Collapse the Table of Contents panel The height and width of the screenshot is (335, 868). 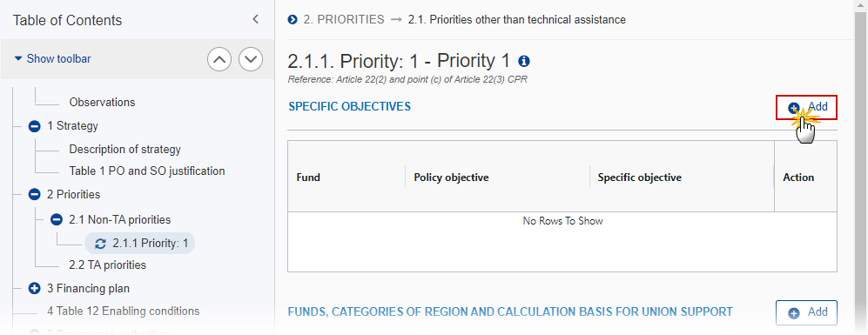point(255,19)
